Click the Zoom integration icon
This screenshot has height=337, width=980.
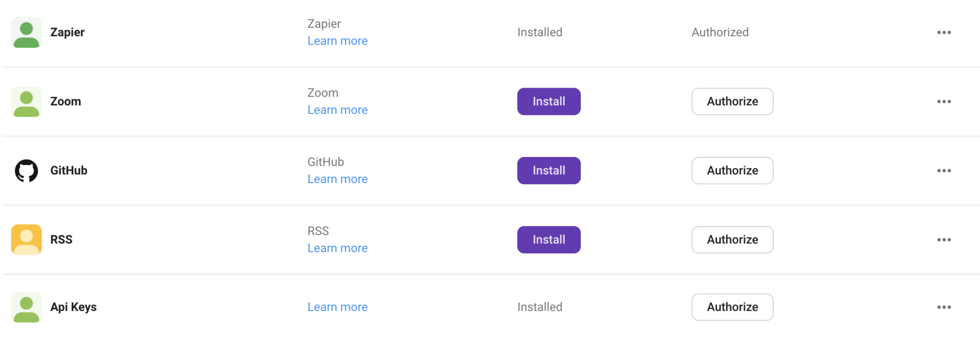[27, 101]
